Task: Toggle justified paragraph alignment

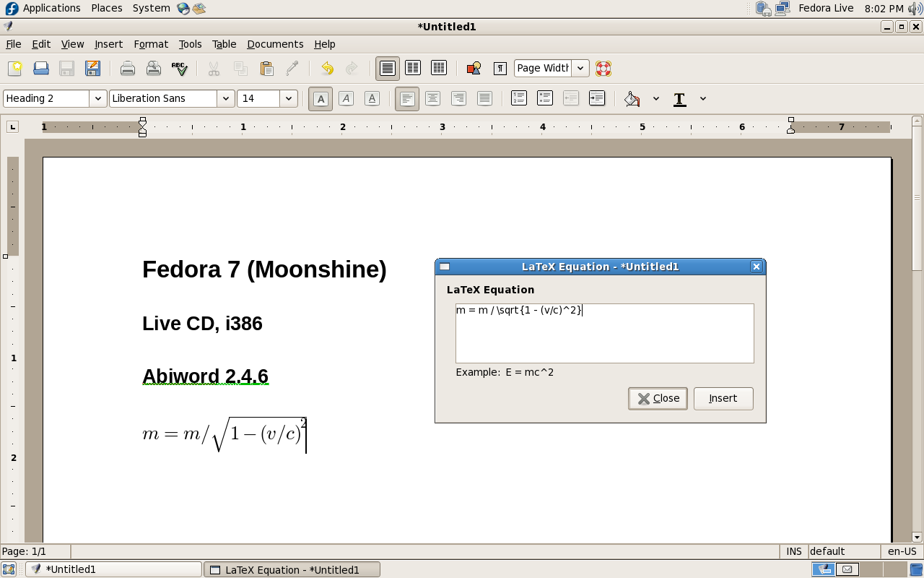Action: [484, 98]
